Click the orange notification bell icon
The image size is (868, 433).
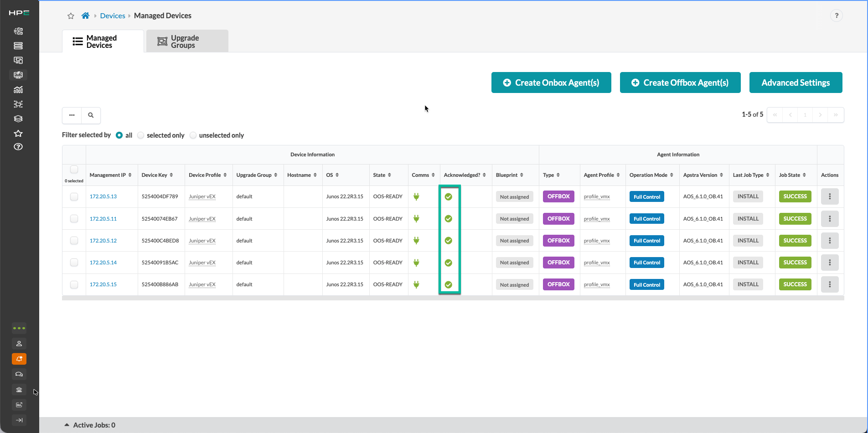coord(19,359)
